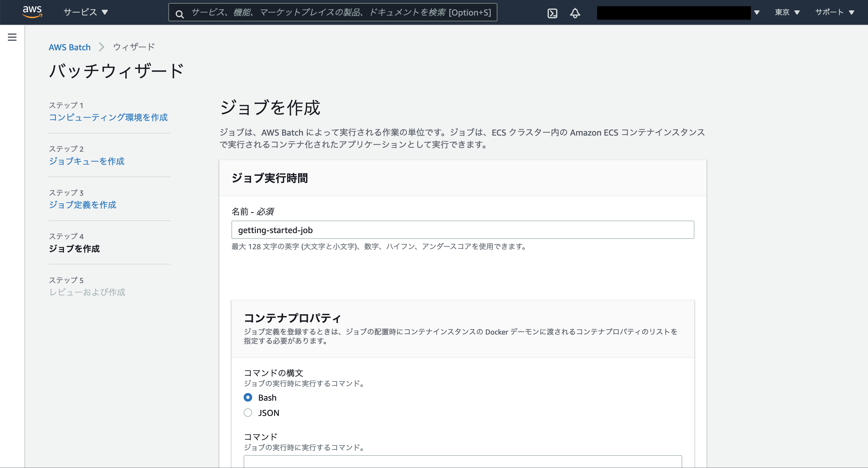The height and width of the screenshot is (468, 868).
Task: Go to step 3 ジョブ定義を作成
Action: point(83,205)
